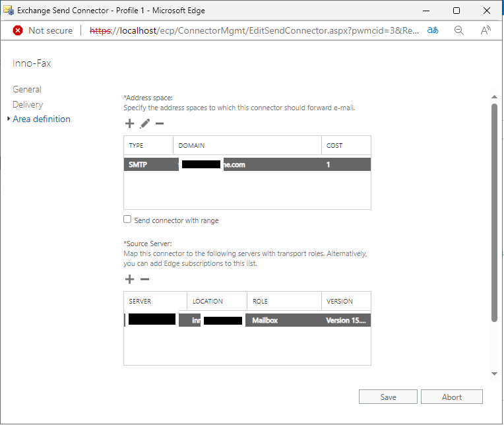Viewport: 504px width, 425px height.
Task: Open the Read Aloud icon
Action: point(486,30)
